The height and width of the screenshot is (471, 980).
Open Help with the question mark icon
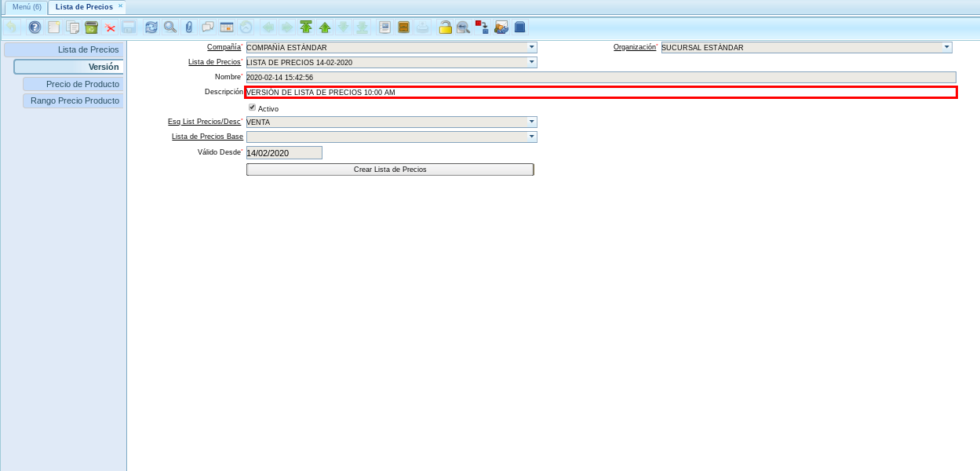click(x=35, y=27)
